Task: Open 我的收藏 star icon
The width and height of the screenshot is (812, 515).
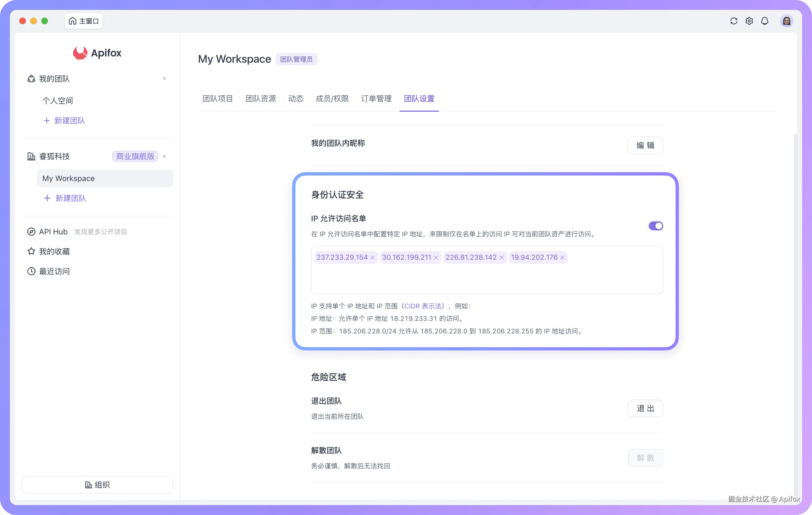Action: pos(31,251)
